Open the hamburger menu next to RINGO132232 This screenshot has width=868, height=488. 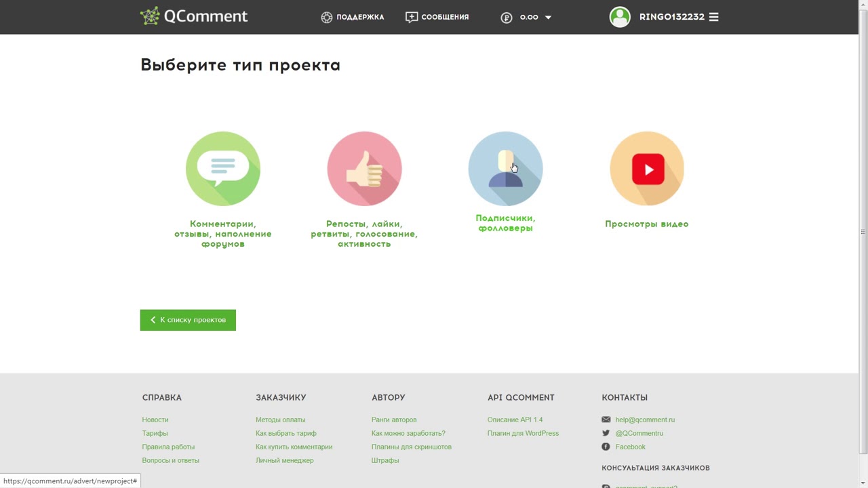pos(713,17)
